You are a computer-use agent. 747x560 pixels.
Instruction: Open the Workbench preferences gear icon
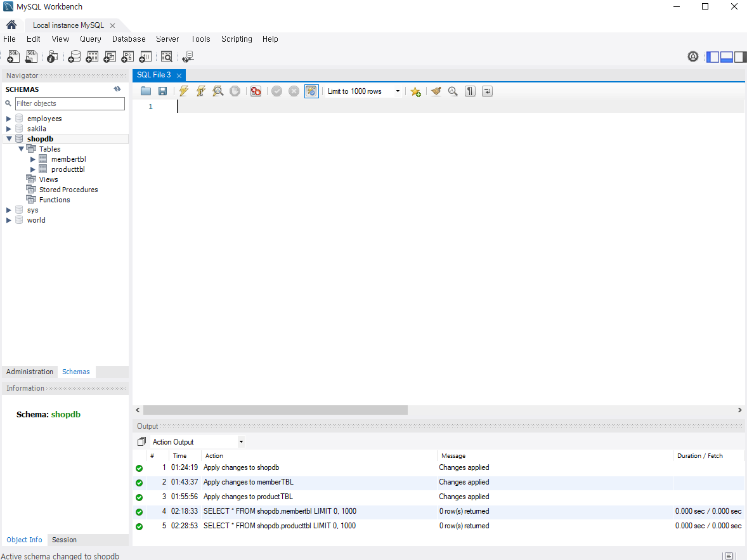(x=693, y=56)
